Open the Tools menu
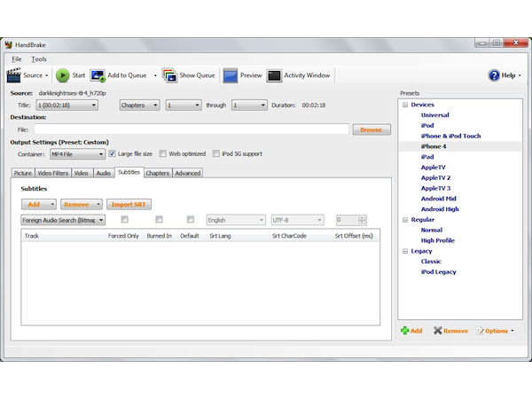532x399 pixels. [39, 59]
